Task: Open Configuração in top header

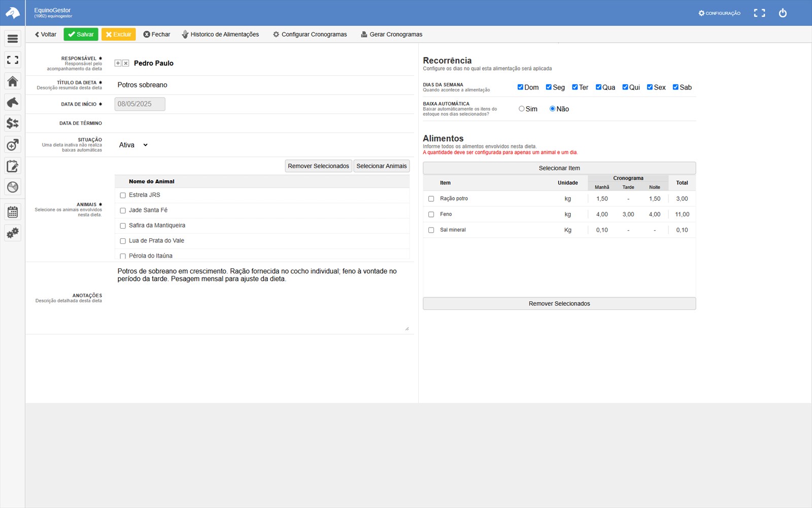Action: (x=719, y=13)
